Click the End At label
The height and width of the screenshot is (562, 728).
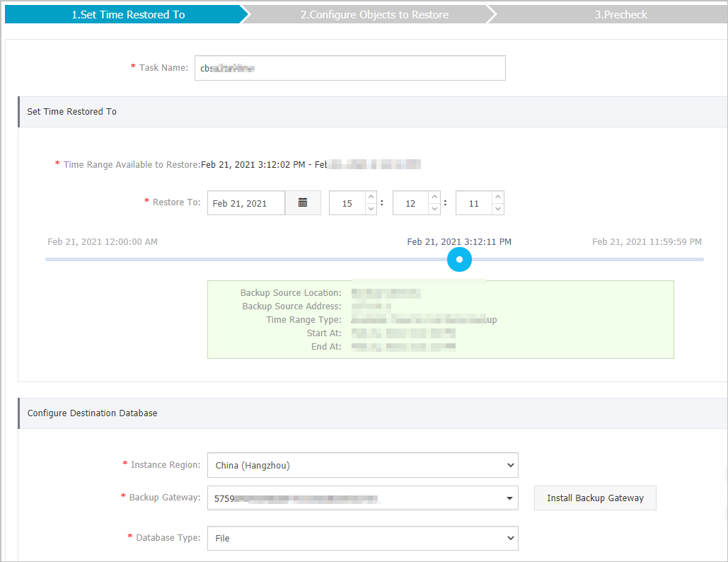click(x=326, y=347)
